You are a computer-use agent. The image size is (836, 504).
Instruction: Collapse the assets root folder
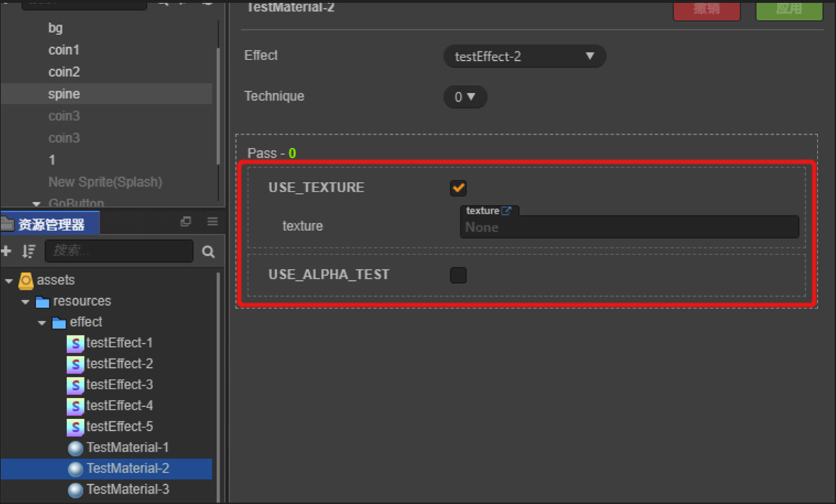click(9, 280)
